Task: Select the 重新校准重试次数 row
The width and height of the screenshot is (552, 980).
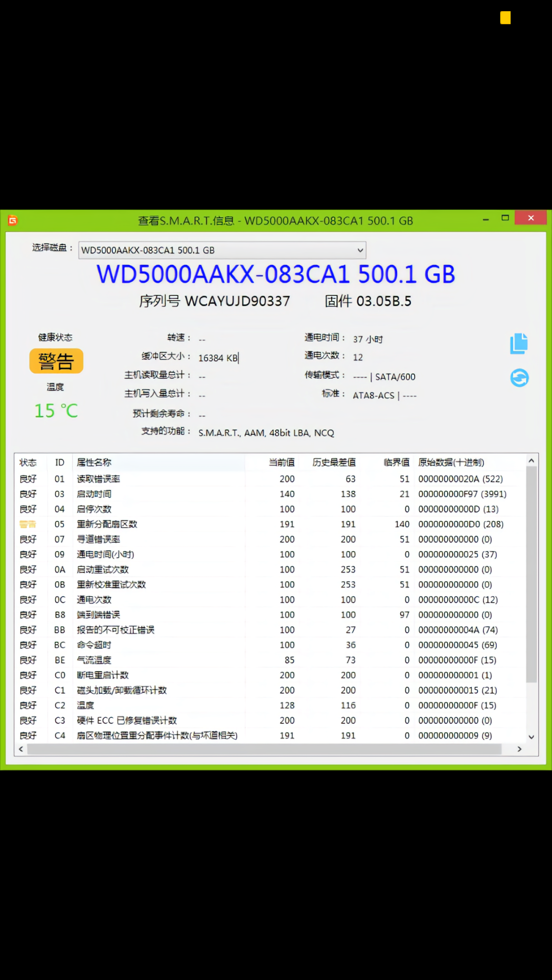Action: click(x=270, y=584)
